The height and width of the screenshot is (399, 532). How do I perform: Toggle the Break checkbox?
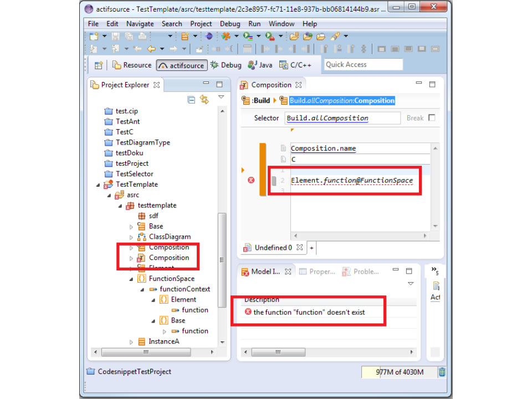(432, 118)
